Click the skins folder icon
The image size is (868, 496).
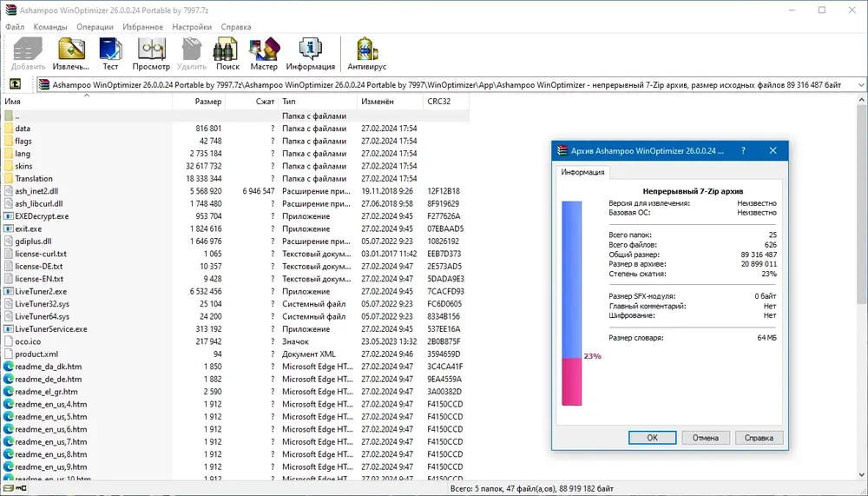pos(9,166)
